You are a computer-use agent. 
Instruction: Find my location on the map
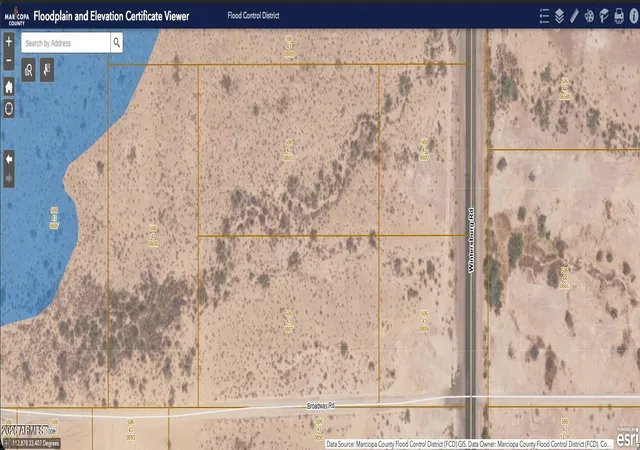[x=9, y=109]
